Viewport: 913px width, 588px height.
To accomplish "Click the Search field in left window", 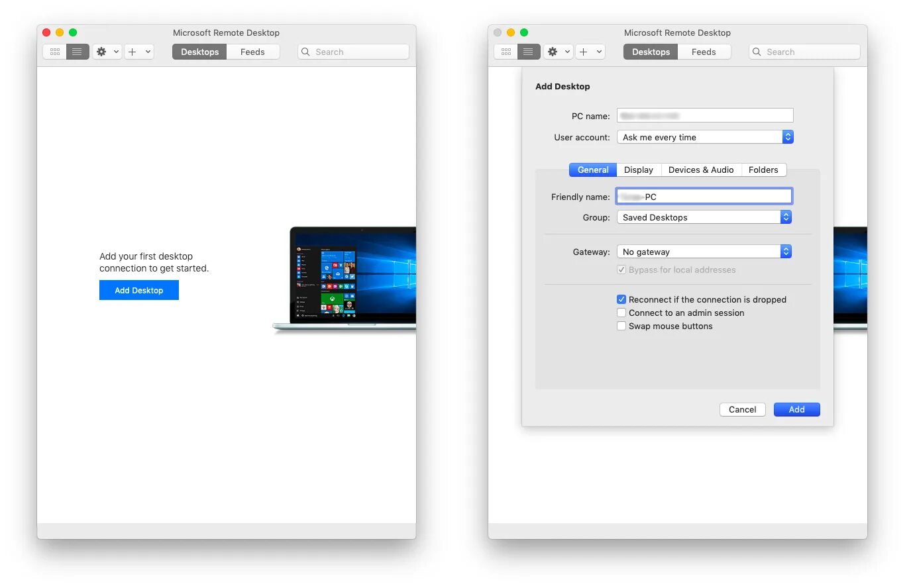I will coord(353,52).
